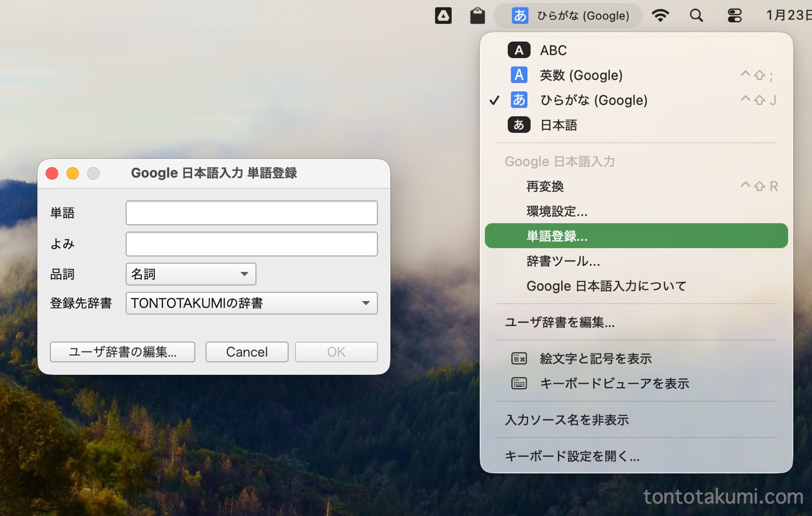Image resolution: width=812 pixels, height=516 pixels.
Task: Click the ユーザ辞書の編集... button
Action: point(122,352)
